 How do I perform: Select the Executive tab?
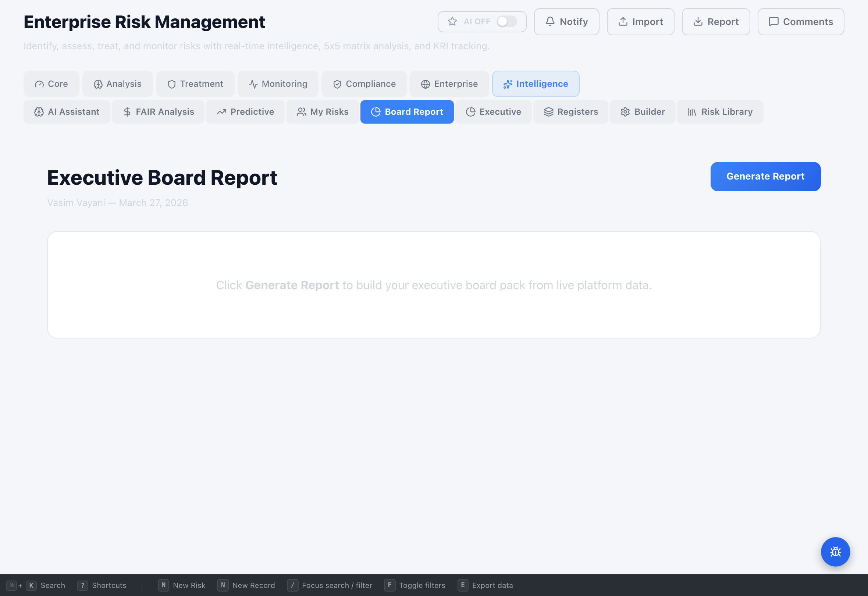(493, 112)
